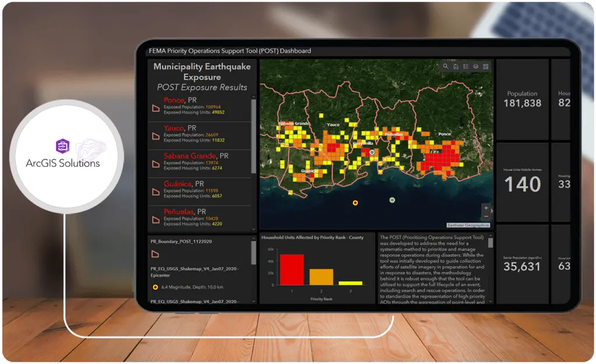Click the legend panel scroll-down arrow
596x364 pixels.
tap(254, 301)
